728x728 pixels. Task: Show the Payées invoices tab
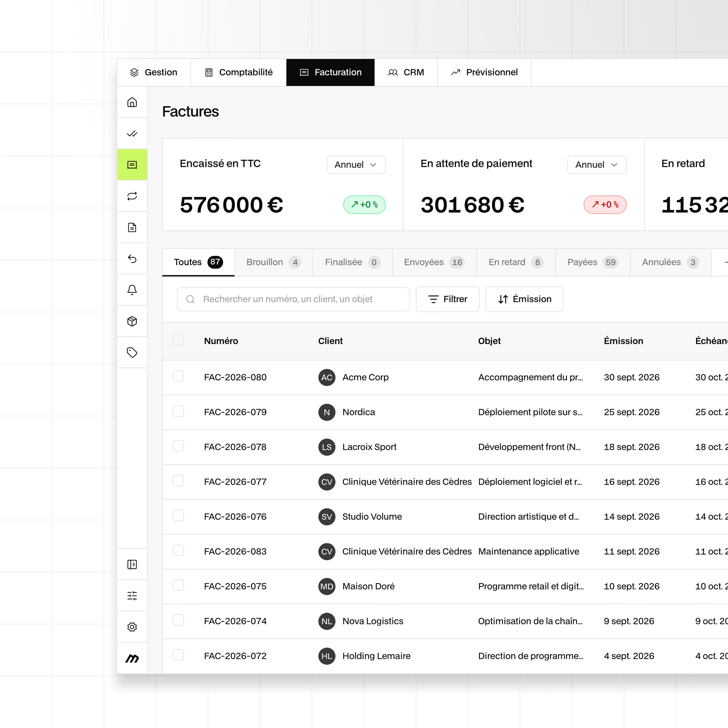(x=592, y=262)
